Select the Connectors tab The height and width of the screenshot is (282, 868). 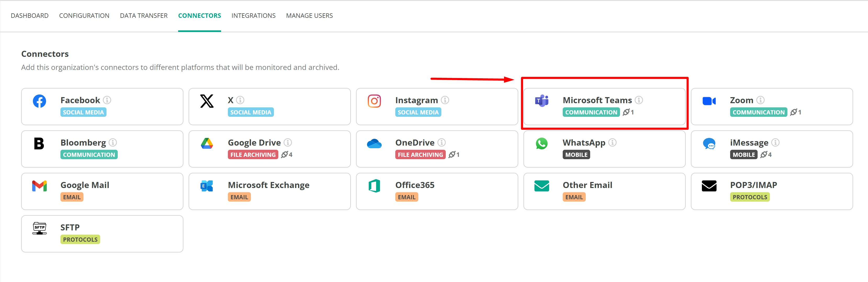tap(200, 16)
